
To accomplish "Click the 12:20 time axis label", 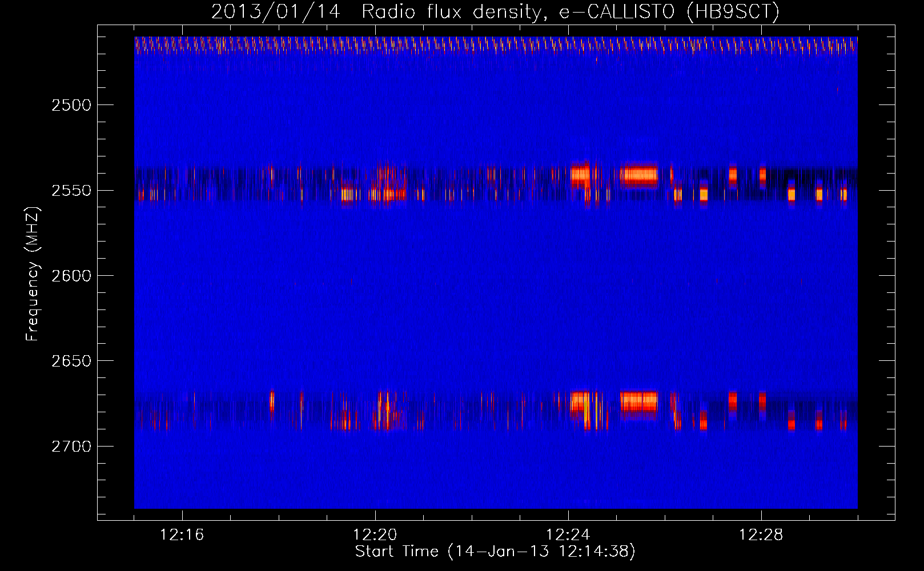I will [375, 535].
